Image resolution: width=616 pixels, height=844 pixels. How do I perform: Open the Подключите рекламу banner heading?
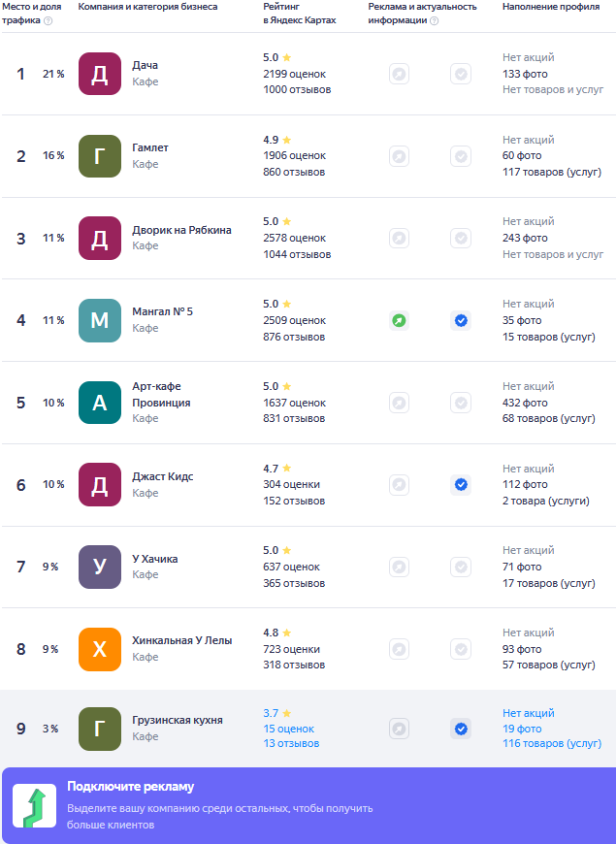130,787
